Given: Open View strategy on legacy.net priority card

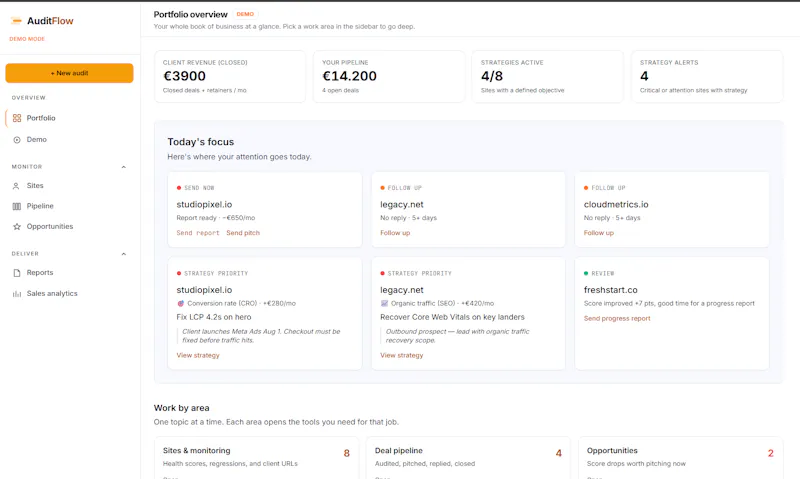Looking at the screenshot, I should (402, 355).
